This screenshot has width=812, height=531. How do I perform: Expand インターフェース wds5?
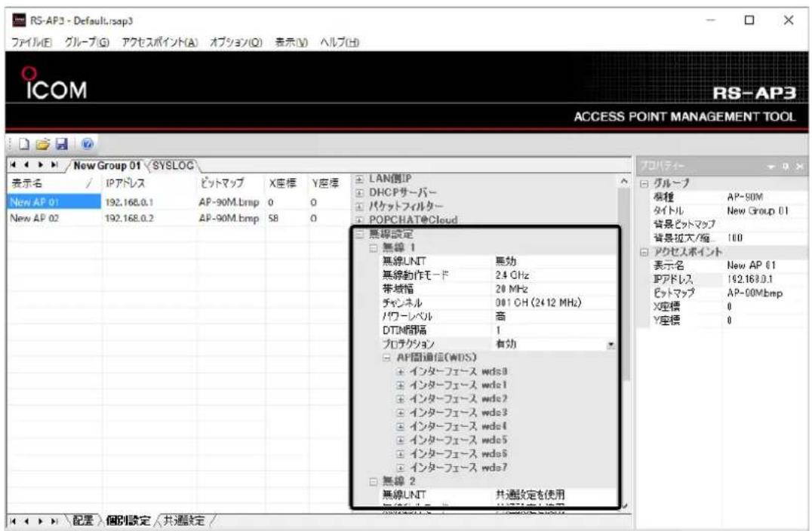click(x=400, y=440)
